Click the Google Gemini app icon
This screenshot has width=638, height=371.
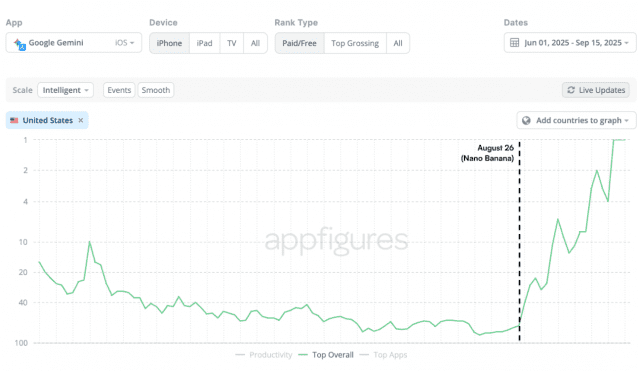(20, 44)
